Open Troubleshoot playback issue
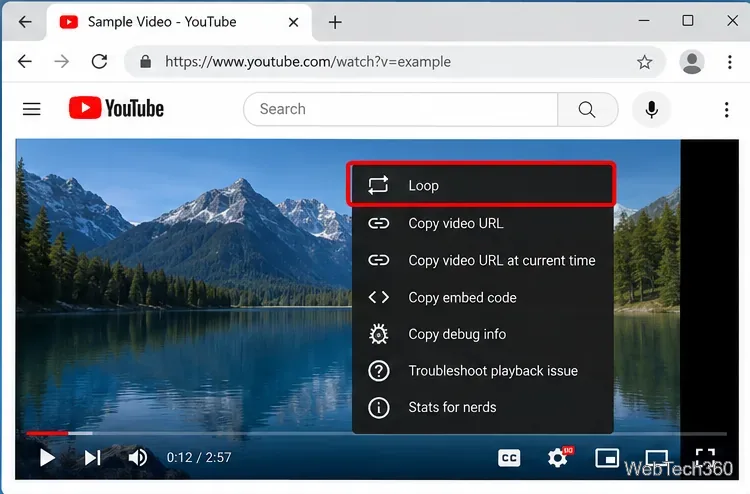The height and width of the screenshot is (494, 750). (x=483, y=371)
